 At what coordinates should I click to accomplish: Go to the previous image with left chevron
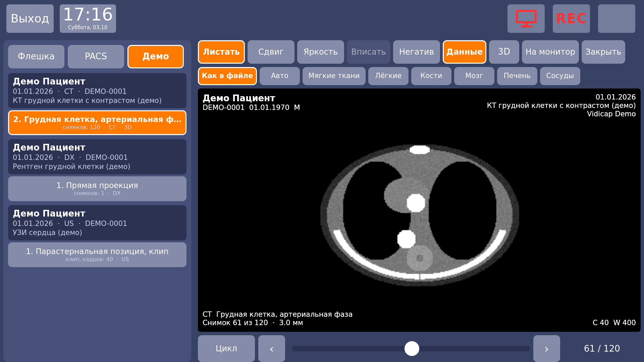tap(272, 349)
